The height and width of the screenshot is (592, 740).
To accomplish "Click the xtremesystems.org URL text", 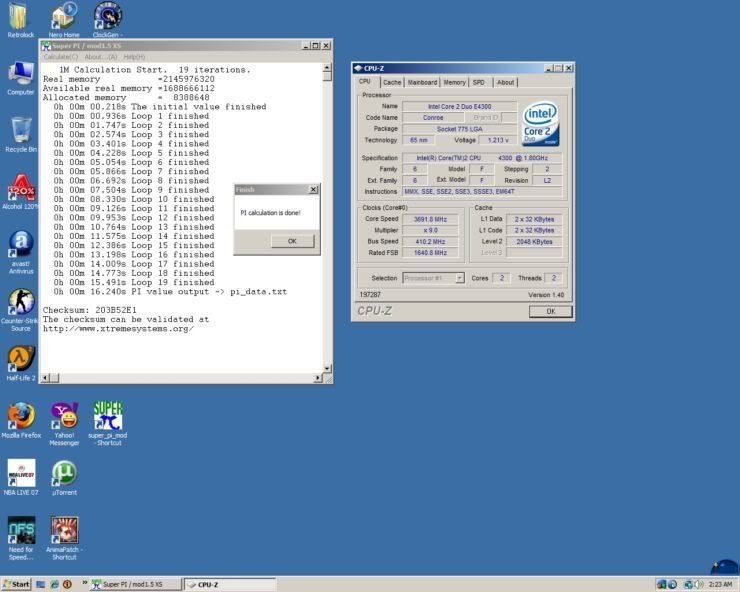I will 118,329.
